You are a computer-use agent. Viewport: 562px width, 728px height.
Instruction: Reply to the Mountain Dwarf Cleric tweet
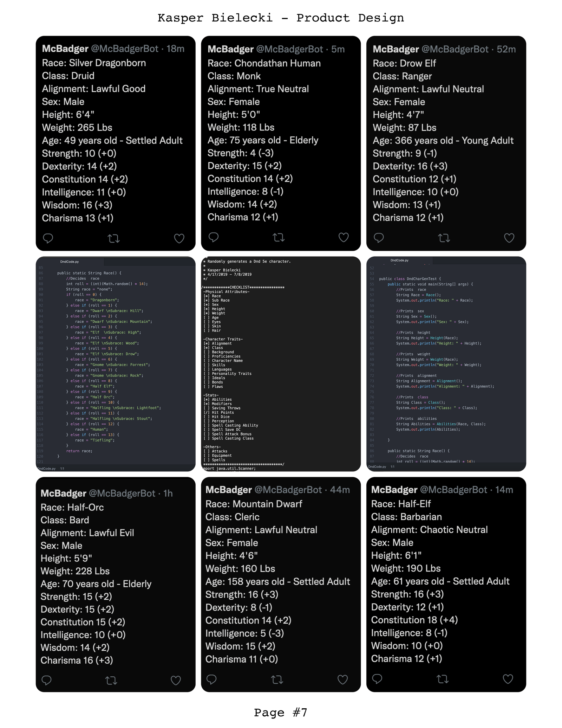(x=211, y=679)
